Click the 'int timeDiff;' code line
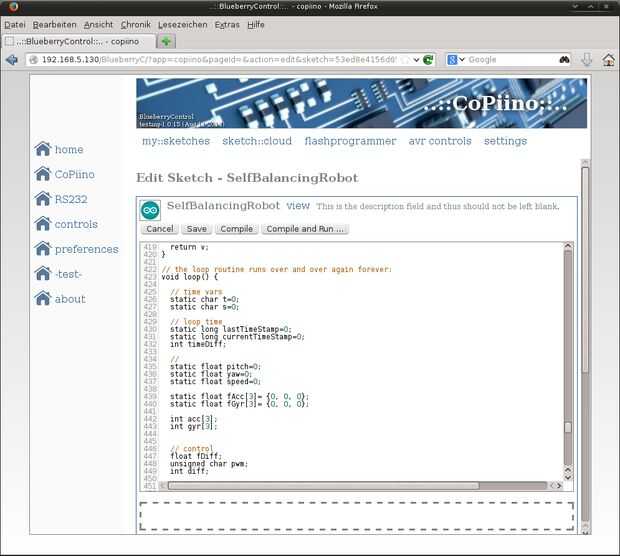Screen dimensions: 620x556 tap(198, 344)
